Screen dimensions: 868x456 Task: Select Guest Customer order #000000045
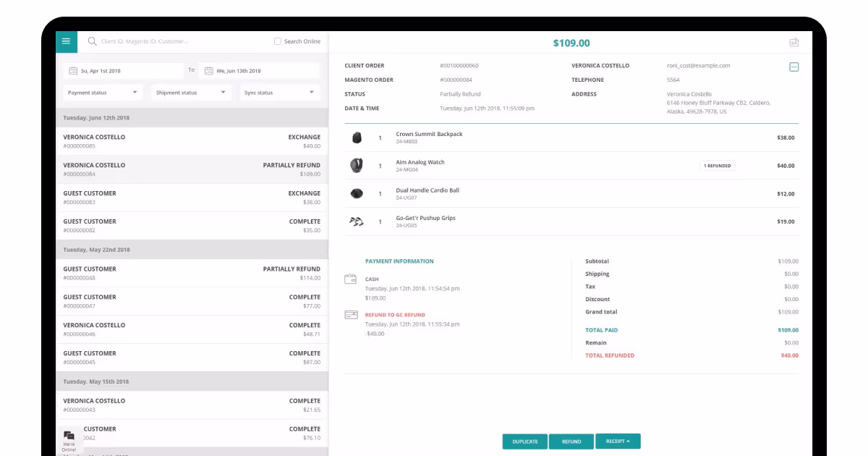coord(192,358)
